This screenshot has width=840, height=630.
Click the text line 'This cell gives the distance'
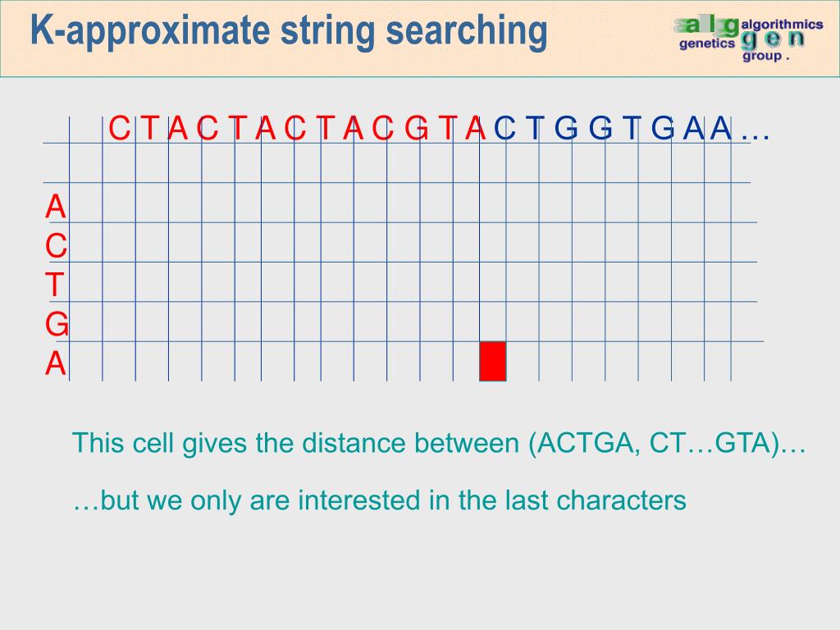click(295, 443)
